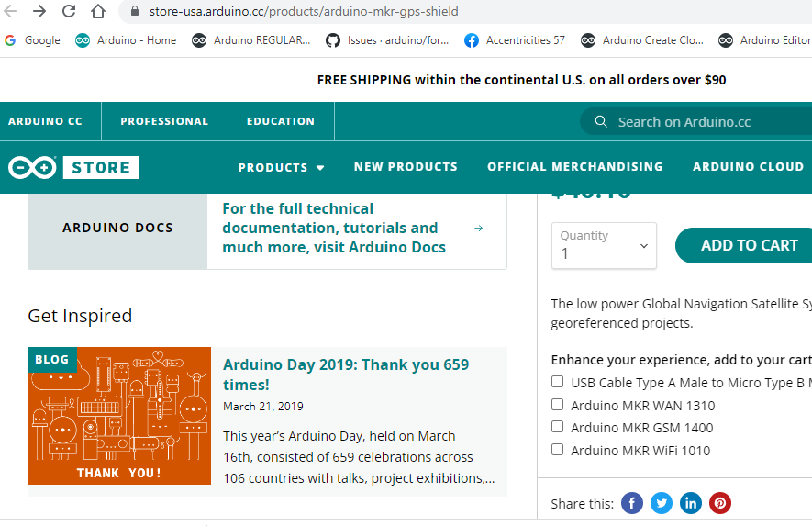Click the browser home icon
Viewport: 812px width, 526px height.
click(98, 12)
